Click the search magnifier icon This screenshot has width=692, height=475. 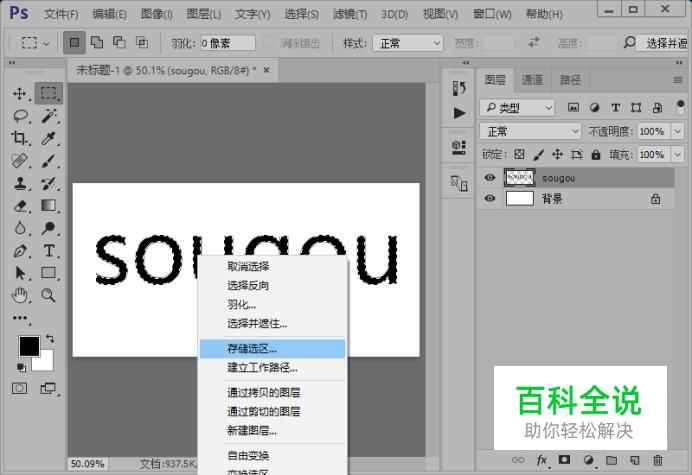tap(629, 43)
